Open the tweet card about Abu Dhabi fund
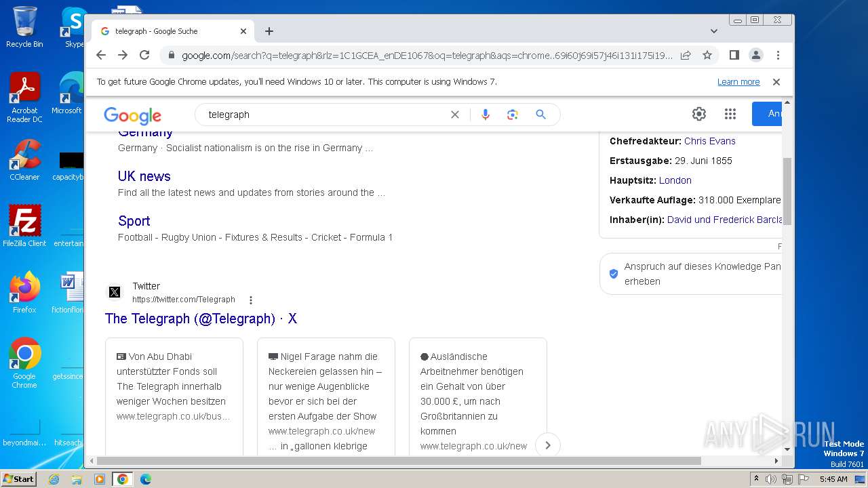The image size is (868, 488). click(x=174, y=396)
